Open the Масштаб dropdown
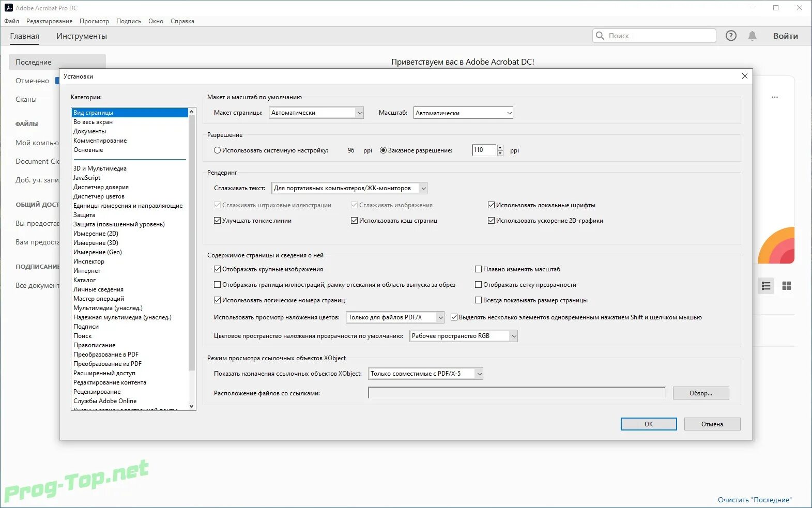Viewport: 812px width, 508px height. point(463,113)
